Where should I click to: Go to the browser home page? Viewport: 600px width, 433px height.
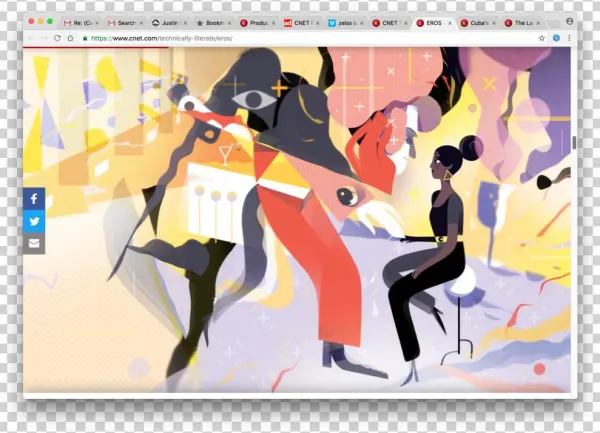[70, 38]
